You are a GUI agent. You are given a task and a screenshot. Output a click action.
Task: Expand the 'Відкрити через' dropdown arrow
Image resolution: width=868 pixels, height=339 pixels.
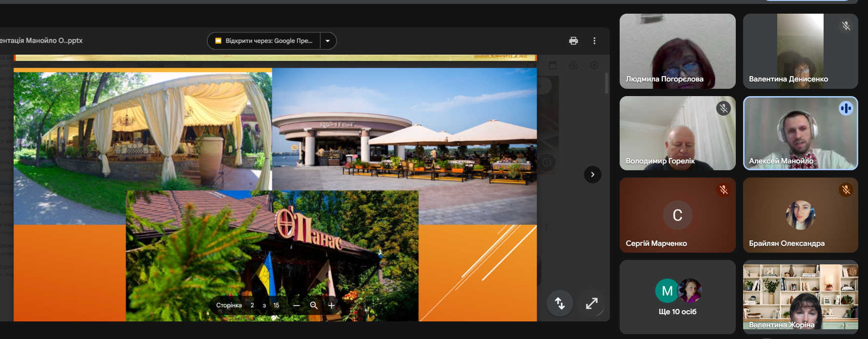coord(328,41)
